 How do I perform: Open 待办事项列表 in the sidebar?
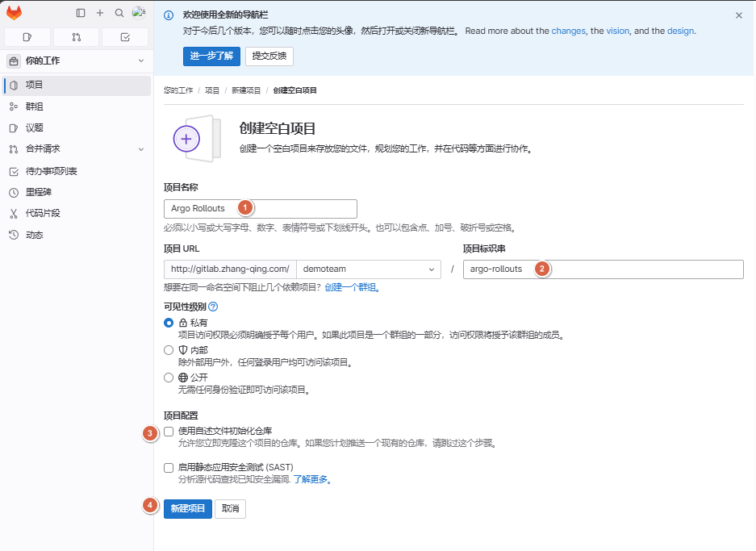(x=77, y=171)
